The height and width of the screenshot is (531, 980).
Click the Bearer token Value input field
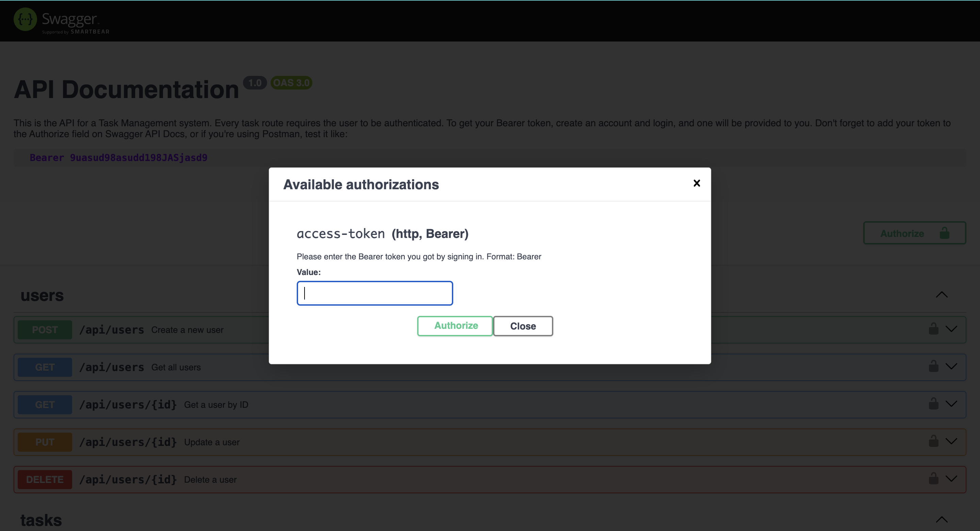point(375,293)
